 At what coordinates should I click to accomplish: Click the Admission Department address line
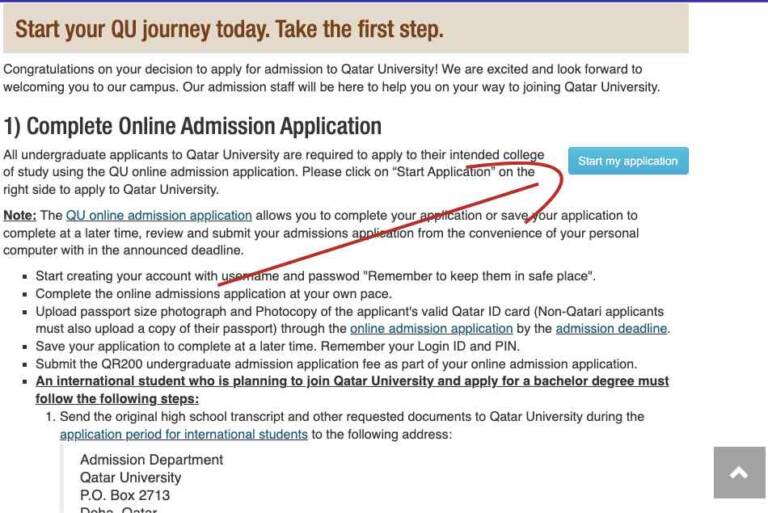[151, 460]
